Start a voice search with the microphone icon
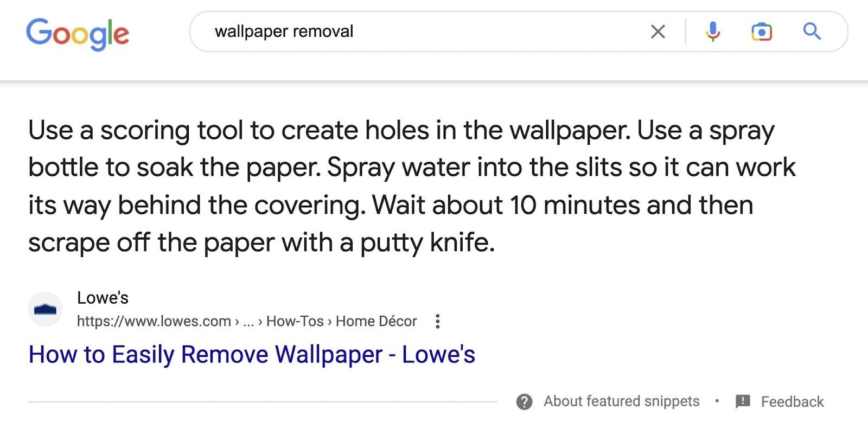 click(713, 31)
